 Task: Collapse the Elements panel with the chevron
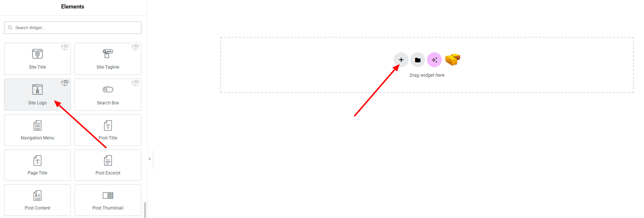pos(149,159)
